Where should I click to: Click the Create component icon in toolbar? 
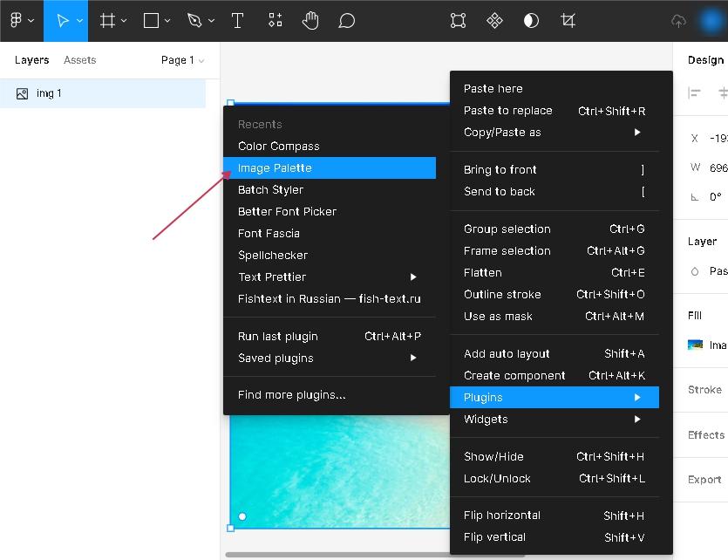(494, 21)
